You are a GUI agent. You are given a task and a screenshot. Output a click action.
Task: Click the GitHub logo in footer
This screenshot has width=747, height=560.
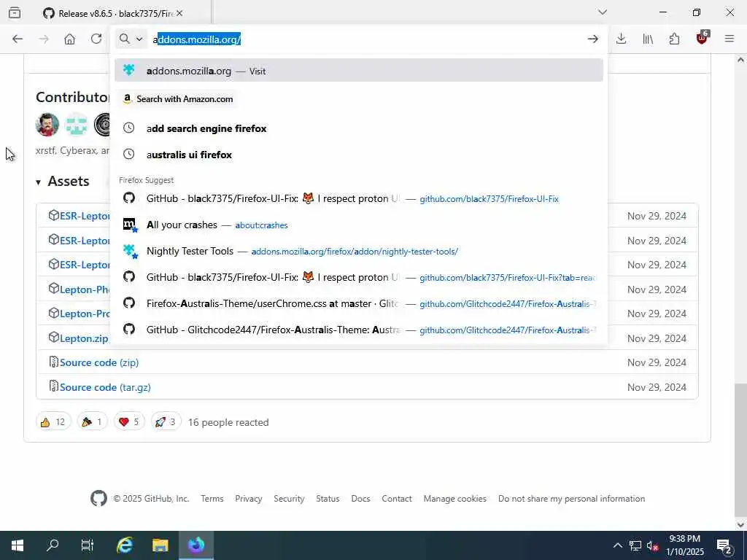[x=98, y=499]
